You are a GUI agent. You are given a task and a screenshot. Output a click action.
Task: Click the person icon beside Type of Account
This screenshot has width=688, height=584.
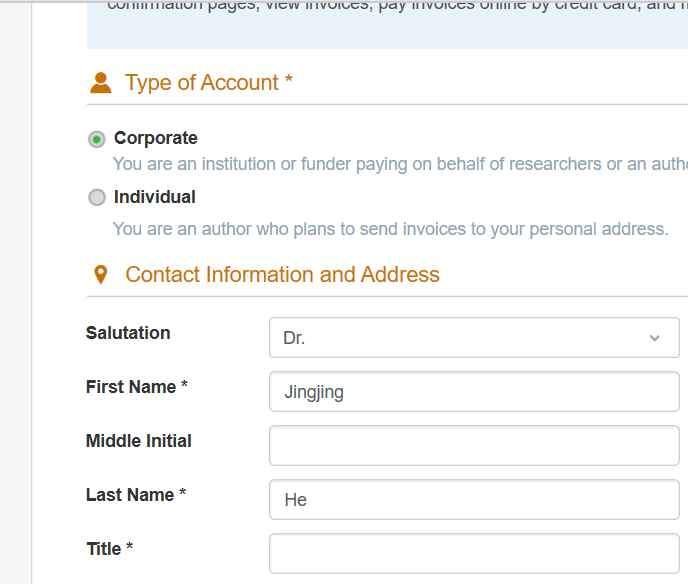pos(100,83)
